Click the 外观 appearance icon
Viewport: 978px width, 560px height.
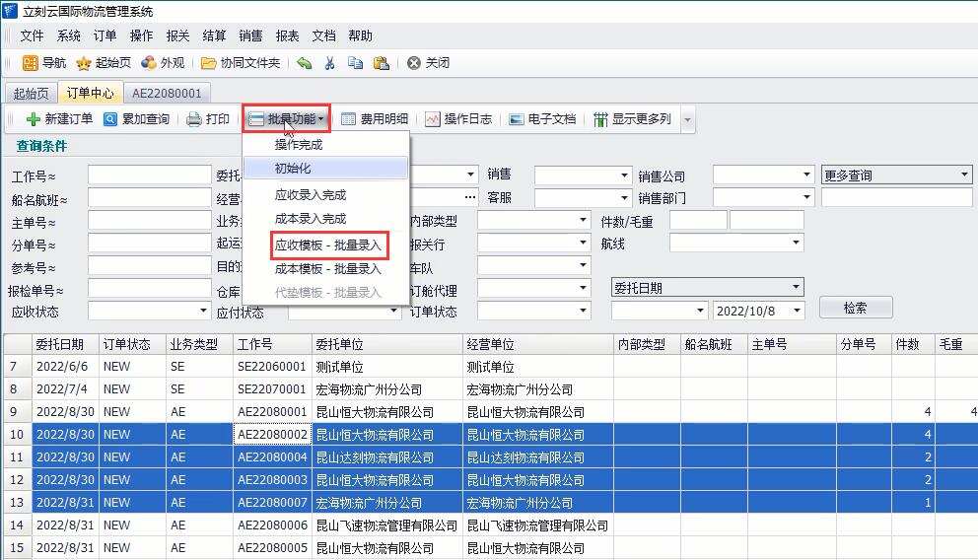(163, 63)
